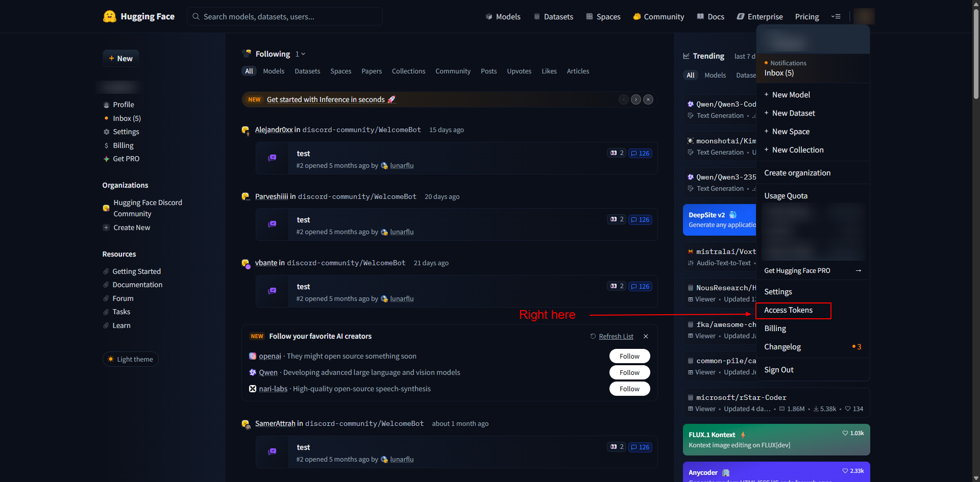This screenshot has height=482, width=980.
Task: Click the plus icon beside Create New
Action: [106, 227]
